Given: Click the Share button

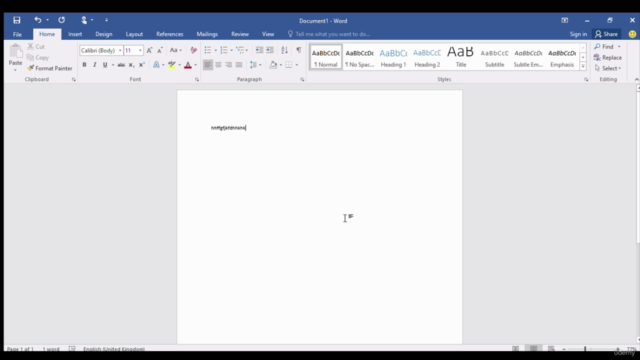Looking at the screenshot, I should 607,34.
